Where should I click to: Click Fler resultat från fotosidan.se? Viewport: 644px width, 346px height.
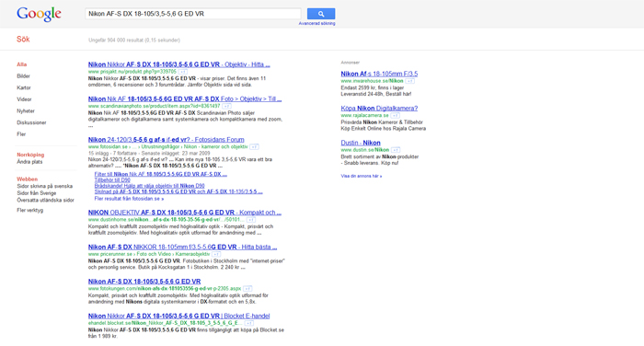pyautogui.click(x=129, y=199)
